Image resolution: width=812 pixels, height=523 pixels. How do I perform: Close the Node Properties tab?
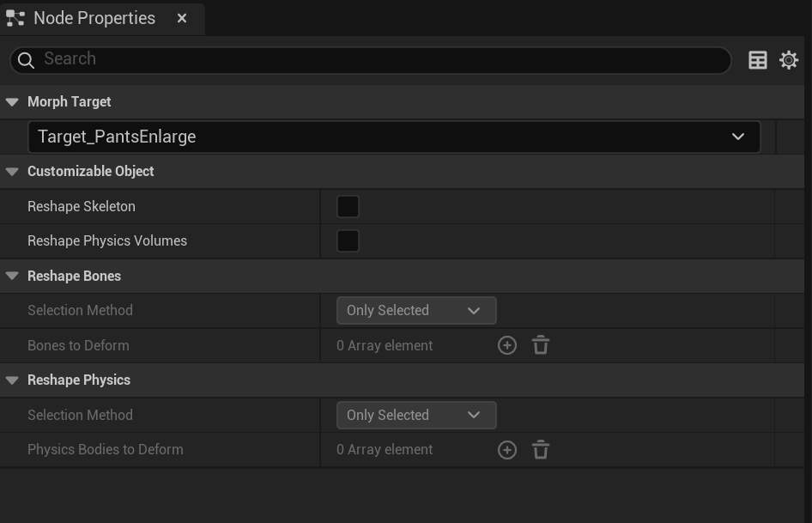coord(182,18)
